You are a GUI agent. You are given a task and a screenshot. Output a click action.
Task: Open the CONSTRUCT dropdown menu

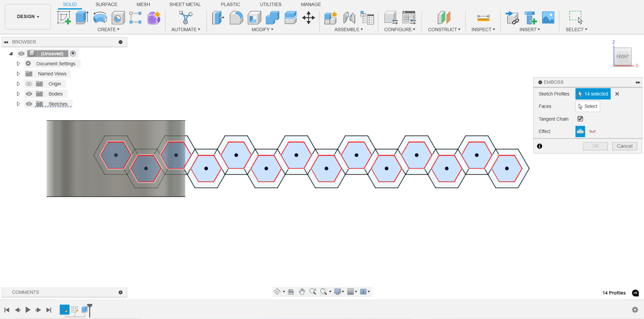(x=444, y=29)
